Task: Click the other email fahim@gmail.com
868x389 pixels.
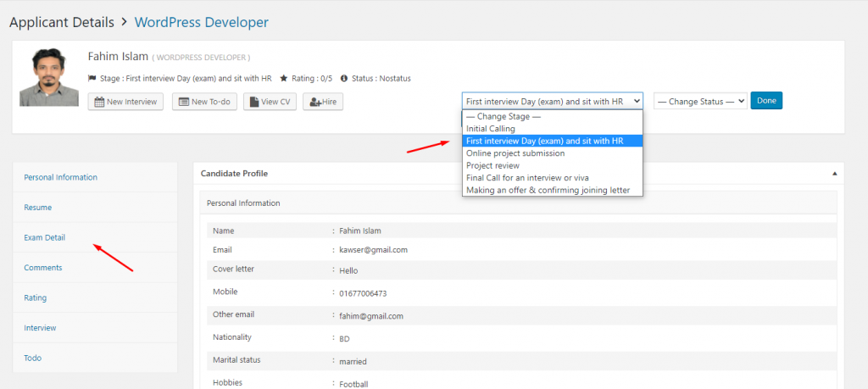Action: click(x=371, y=316)
